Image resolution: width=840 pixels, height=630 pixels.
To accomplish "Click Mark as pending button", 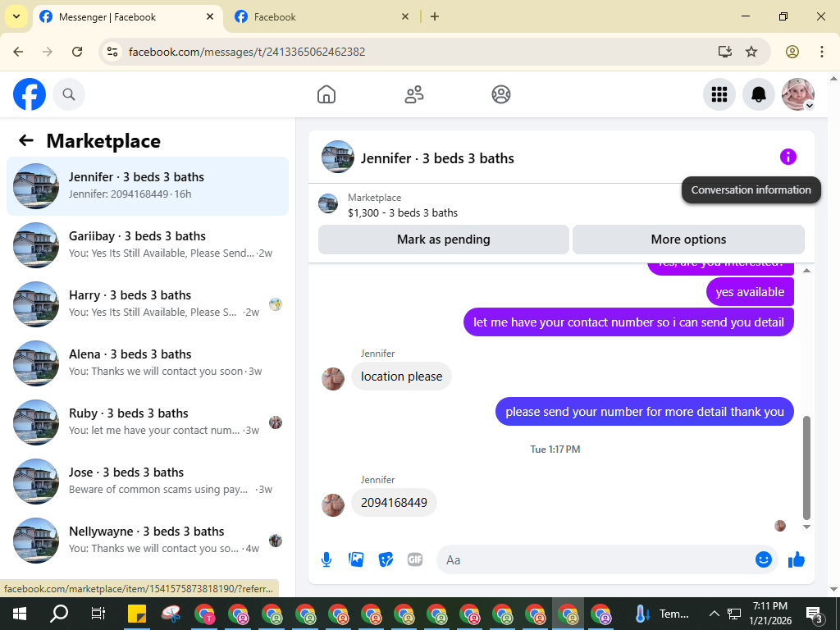I will tap(444, 240).
